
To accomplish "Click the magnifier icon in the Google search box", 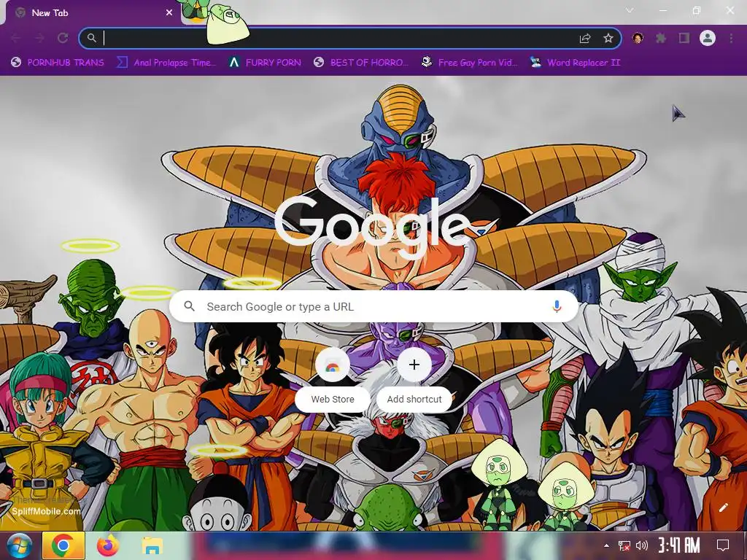I will pos(190,306).
